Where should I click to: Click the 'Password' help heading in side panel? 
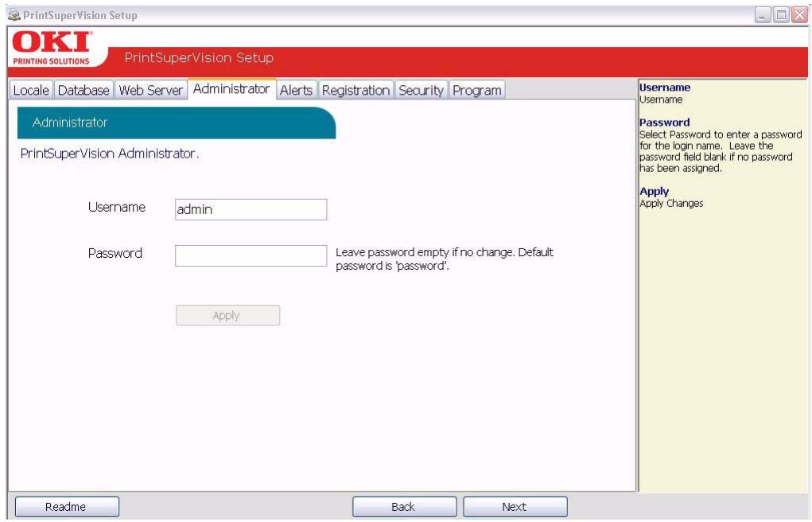664,123
